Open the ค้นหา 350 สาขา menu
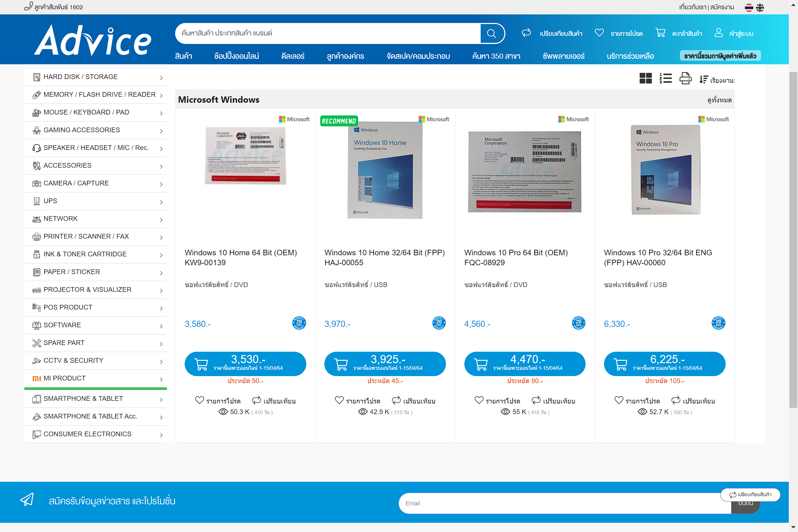The height and width of the screenshot is (532, 798). [496, 56]
